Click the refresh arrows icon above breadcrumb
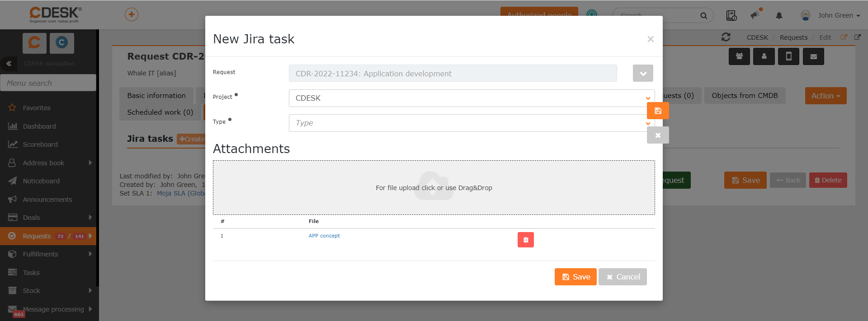 pos(726,37)
